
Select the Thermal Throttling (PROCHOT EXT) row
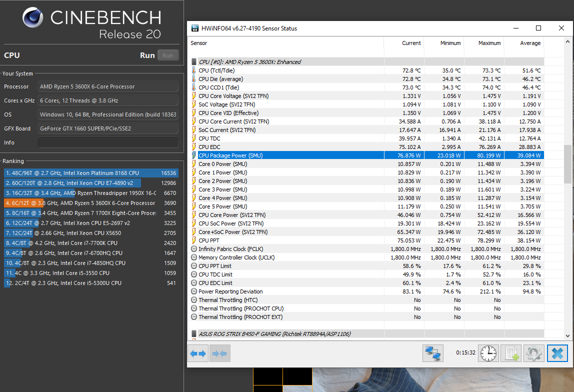366,317
